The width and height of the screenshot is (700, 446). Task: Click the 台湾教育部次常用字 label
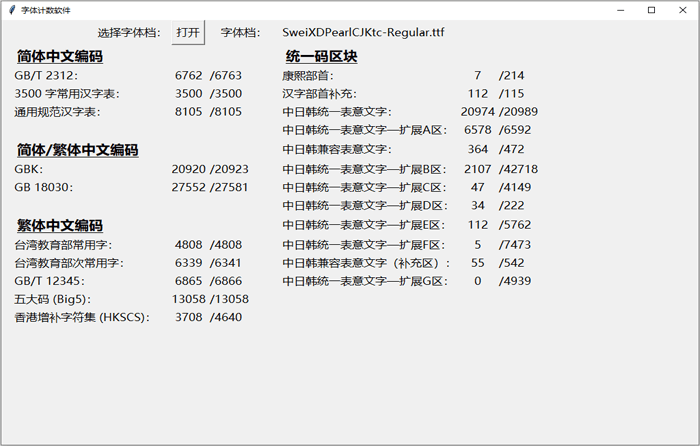pos(69,263)
